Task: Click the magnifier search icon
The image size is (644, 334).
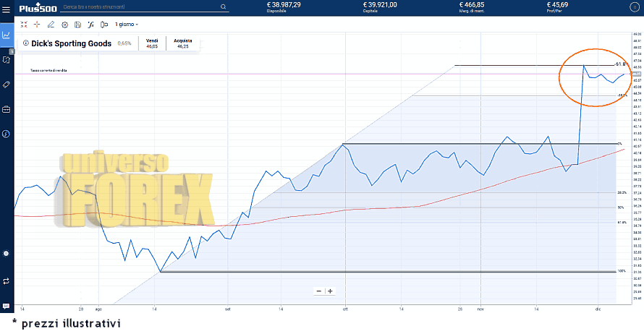Action: pyautogui.click(x=224, y=7)
